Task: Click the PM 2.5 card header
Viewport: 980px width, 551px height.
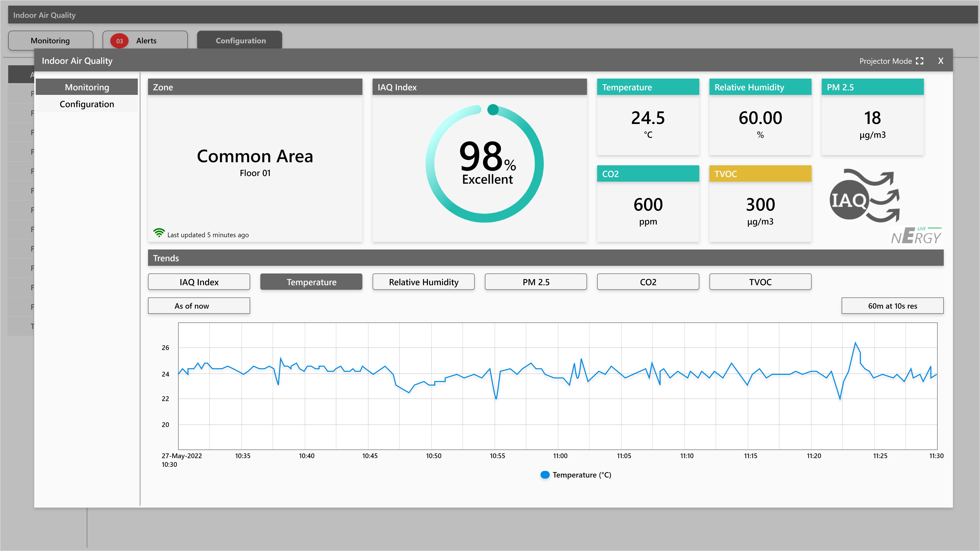Action: click(x=872, y=87)
